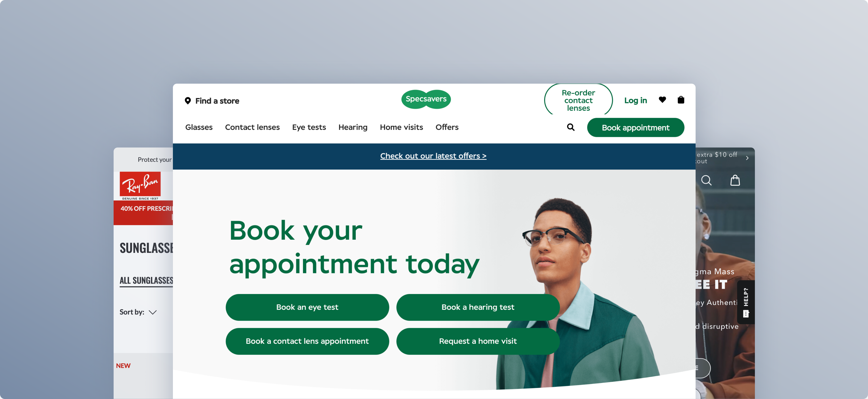Viewport: 868px width, 399px height.
Task: Select Eye tests in navigation
Action: (309, 127)
